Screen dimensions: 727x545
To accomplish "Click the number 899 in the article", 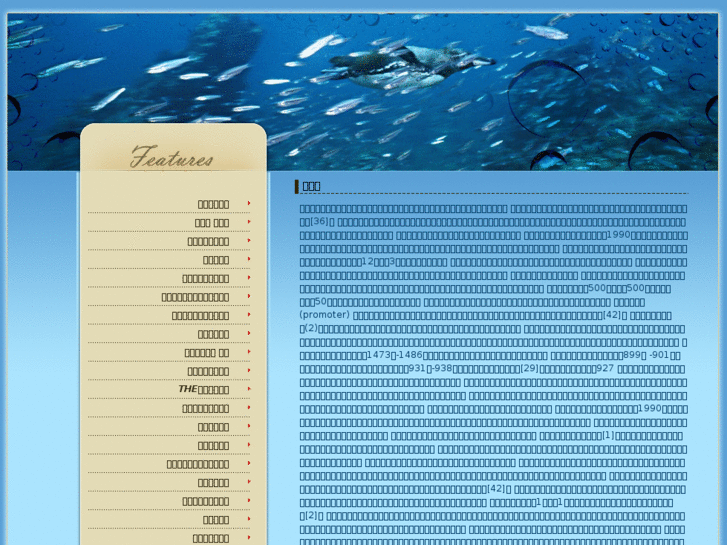I will [x=632, y=355].
